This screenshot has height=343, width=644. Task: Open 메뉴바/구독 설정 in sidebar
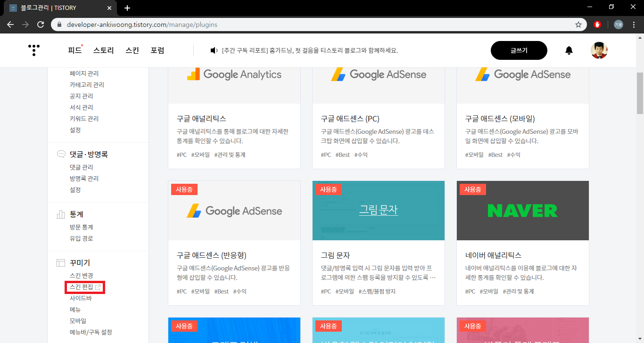[x=91, y=332]
